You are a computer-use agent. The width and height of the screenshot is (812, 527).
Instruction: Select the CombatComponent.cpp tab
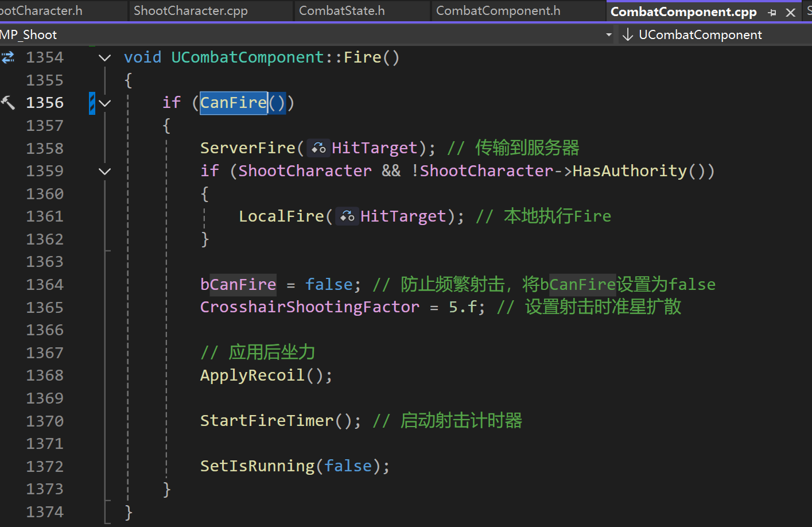pos(683,12)
